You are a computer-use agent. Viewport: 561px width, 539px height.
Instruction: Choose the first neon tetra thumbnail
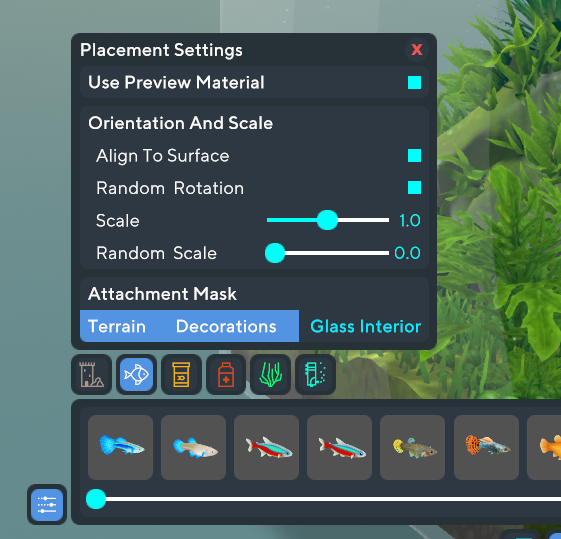[x=266, y=447]
